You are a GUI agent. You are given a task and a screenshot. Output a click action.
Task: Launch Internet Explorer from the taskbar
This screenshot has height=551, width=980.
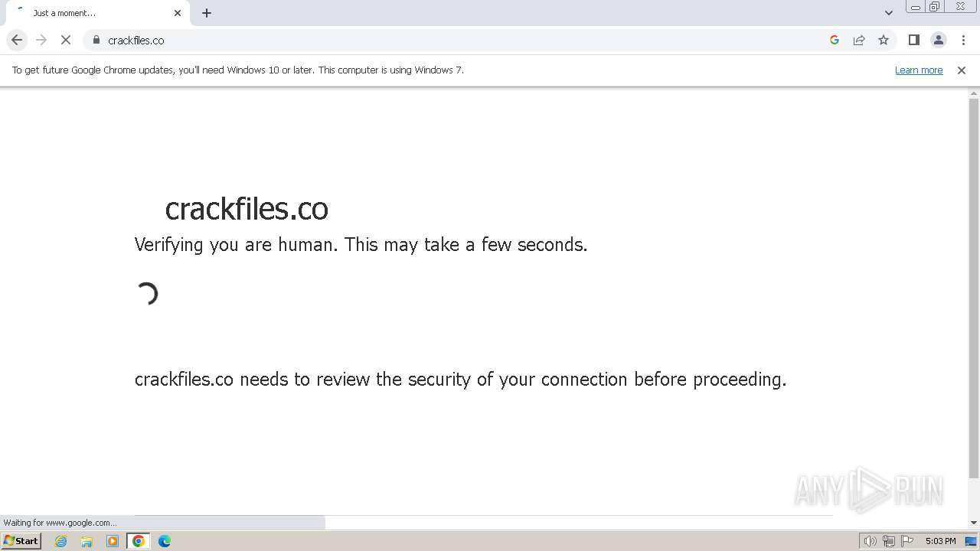coord(61,541)
